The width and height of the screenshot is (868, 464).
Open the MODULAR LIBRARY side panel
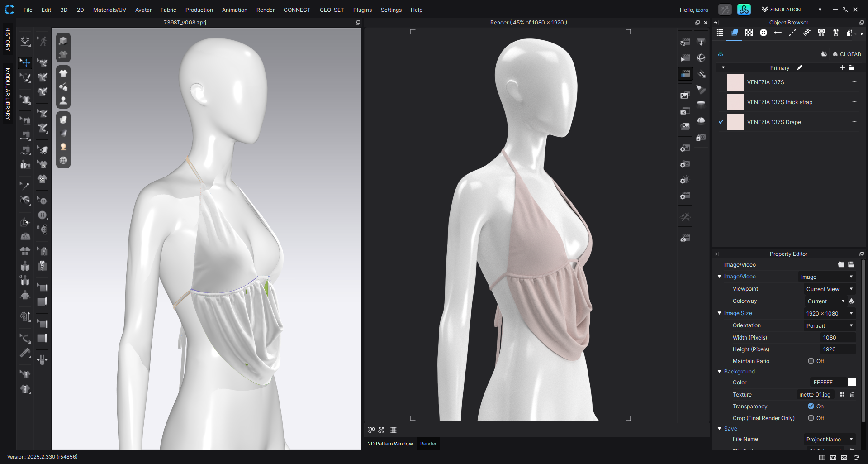click(x=8, y=94)
